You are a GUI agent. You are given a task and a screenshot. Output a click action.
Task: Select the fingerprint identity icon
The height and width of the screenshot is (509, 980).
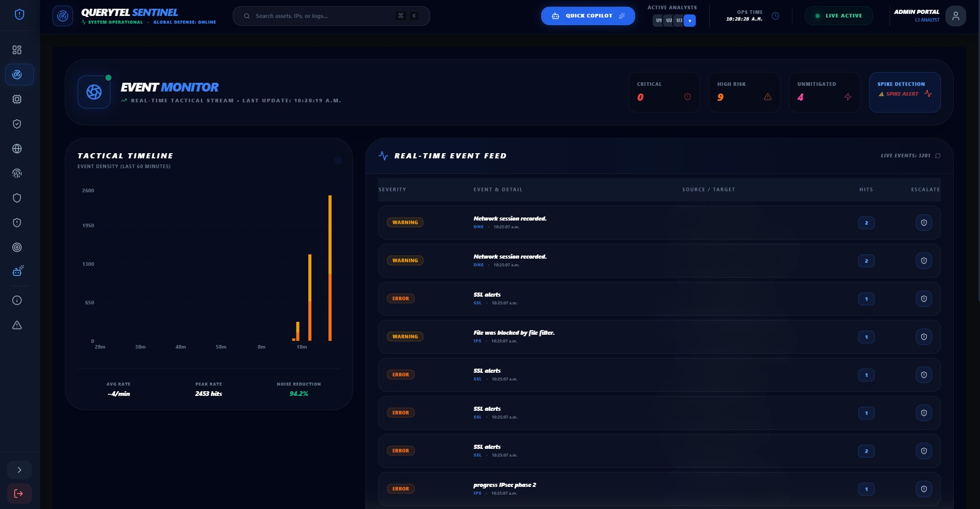click(17, 173)
